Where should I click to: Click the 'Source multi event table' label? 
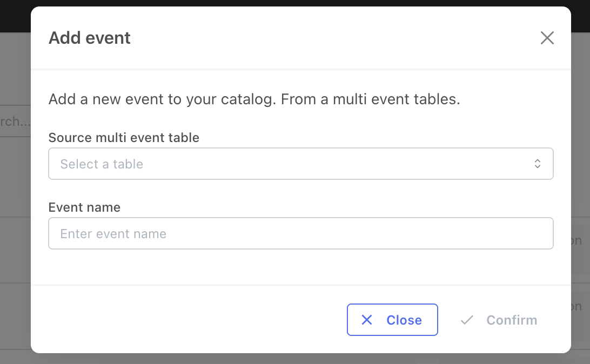click(x=124, y=138)
